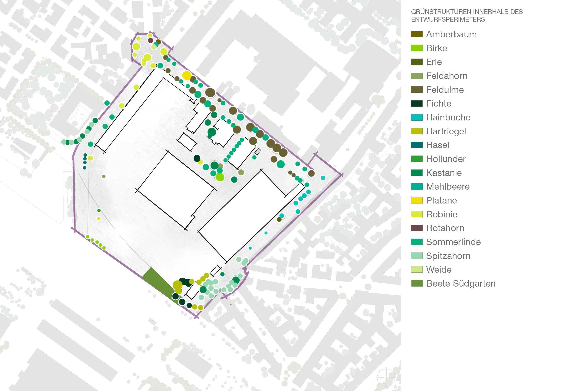The image size is (588, 391).
Task: Click the Rotahorn maroon legend swatch
Action: [x=417, y=228]
